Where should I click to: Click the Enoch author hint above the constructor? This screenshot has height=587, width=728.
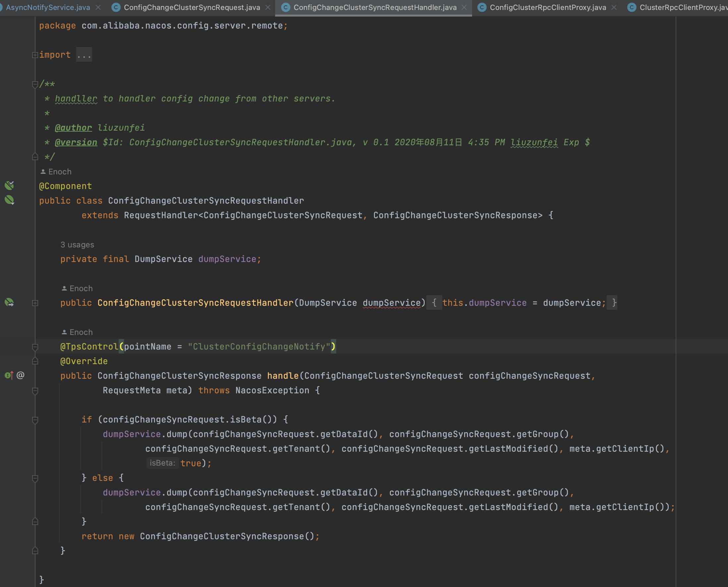pyautogui.click(x=77, y=289)
